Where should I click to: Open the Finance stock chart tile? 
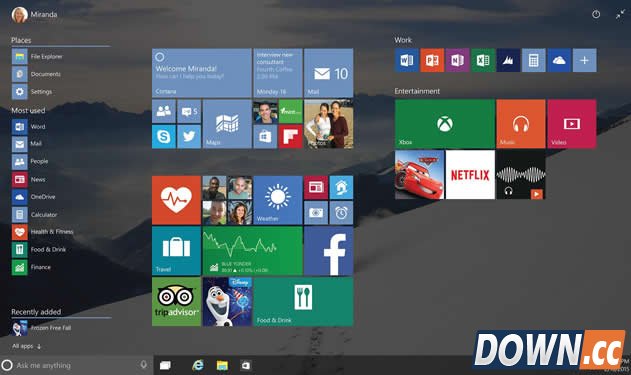(x=252, y=251)
